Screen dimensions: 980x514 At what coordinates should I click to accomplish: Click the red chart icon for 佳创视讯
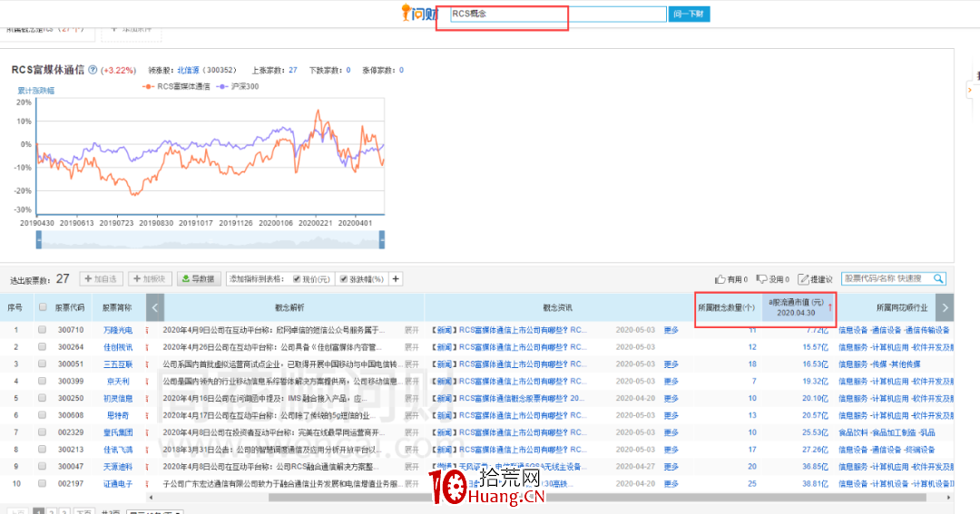click(x=147, y=346)
